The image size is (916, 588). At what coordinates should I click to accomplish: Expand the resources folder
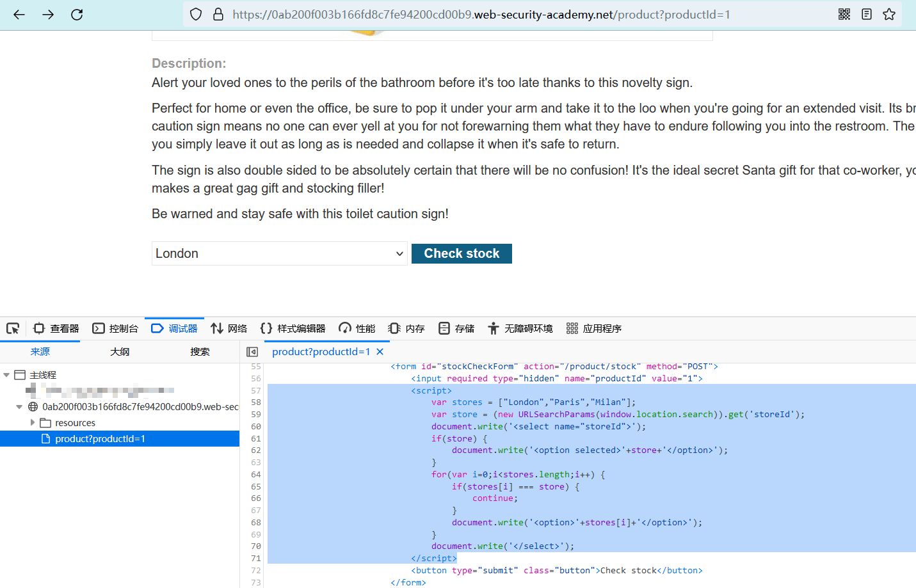(33, 423)
